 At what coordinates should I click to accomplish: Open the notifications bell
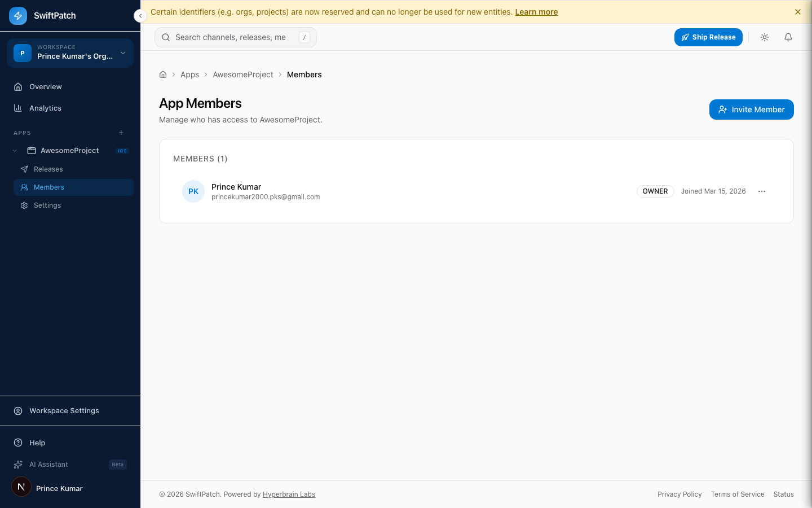(788, 37)
